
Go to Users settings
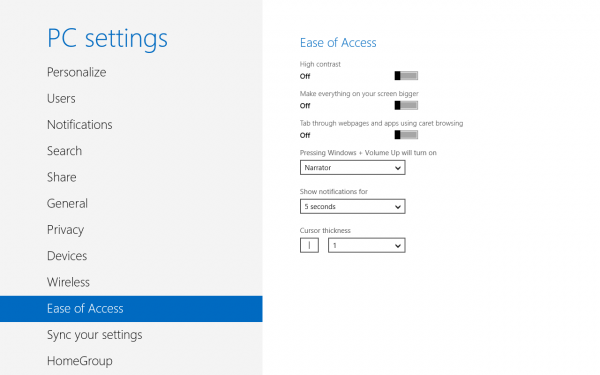(x=61, y=99)
